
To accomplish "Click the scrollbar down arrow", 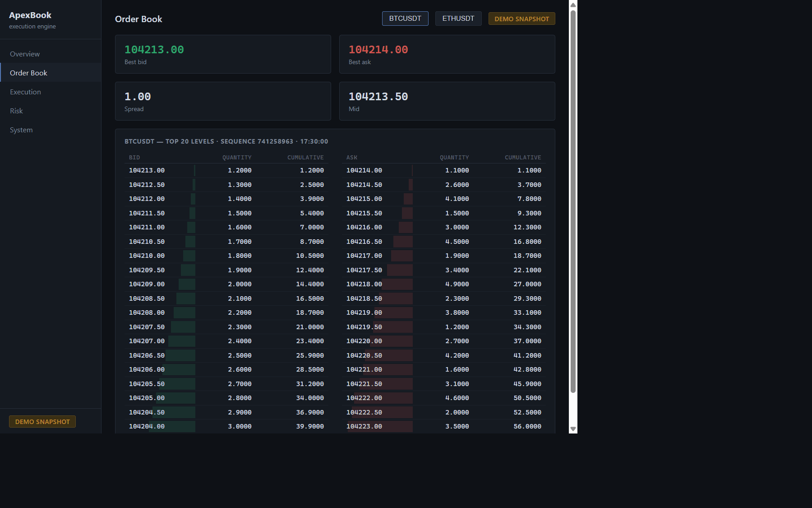I will [x=573, y=429].
